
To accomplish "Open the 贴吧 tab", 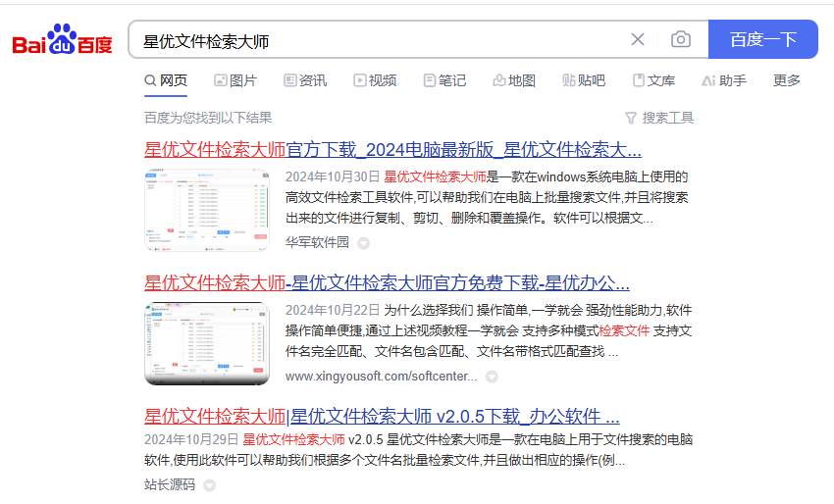I will click(x=584, y=80).
